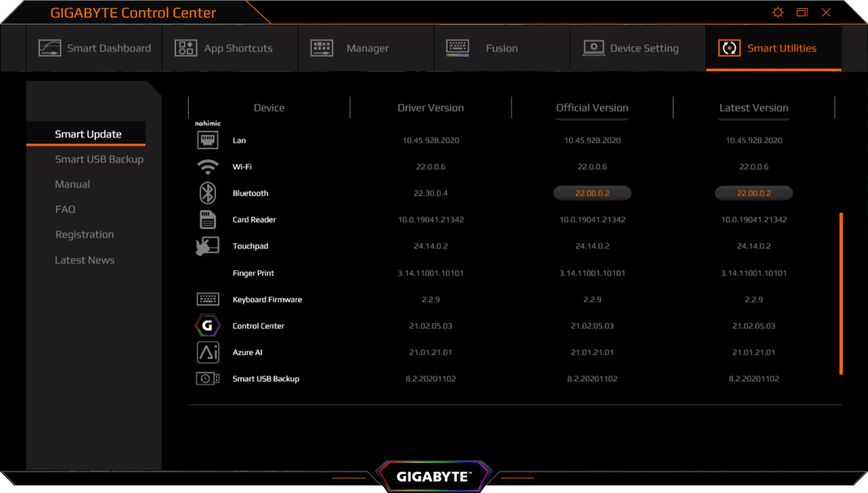Click the Lan network port icon
Image resolution: width=868 pixels, height=493 pixels.
pyautogui.click(x=208, y=140)
